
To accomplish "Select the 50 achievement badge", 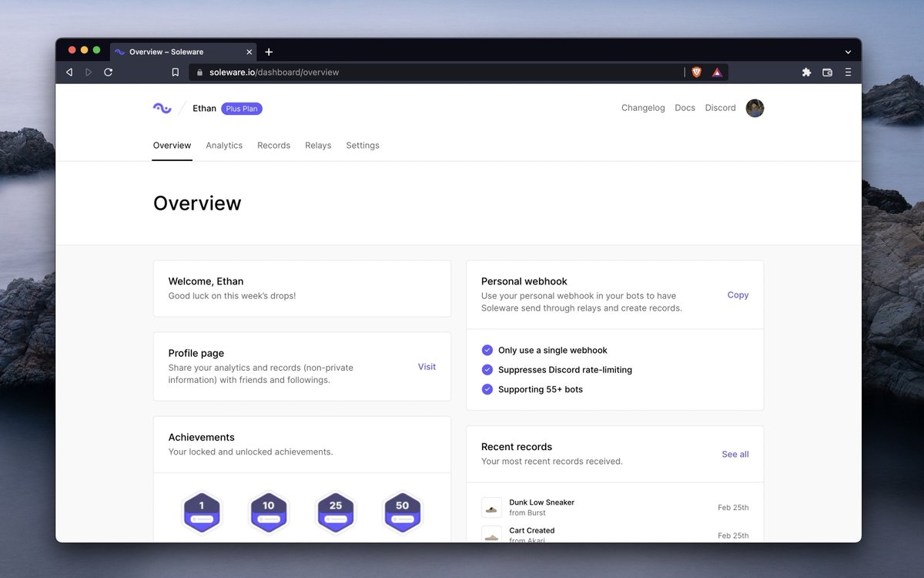I will [402, 511].
